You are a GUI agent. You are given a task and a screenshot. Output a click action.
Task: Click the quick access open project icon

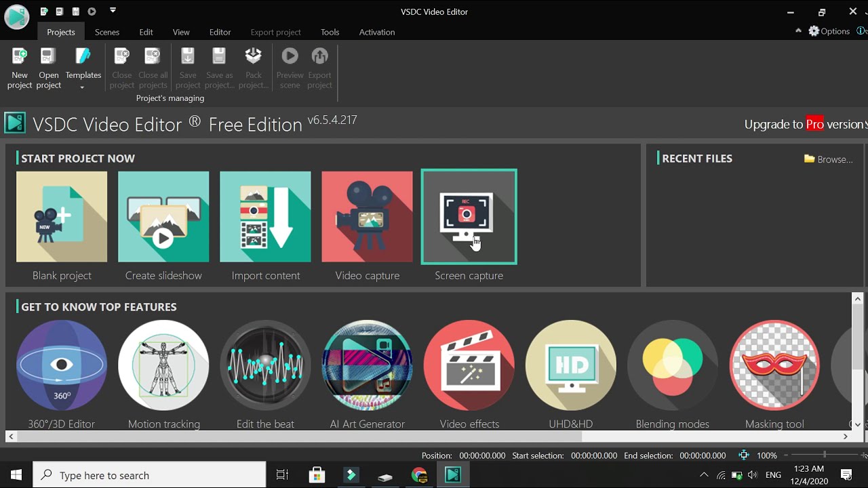60,12
